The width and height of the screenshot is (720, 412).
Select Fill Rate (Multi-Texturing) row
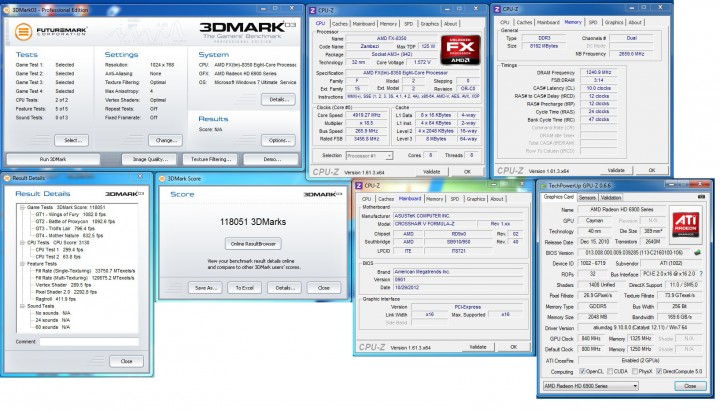tap(85, 278)
